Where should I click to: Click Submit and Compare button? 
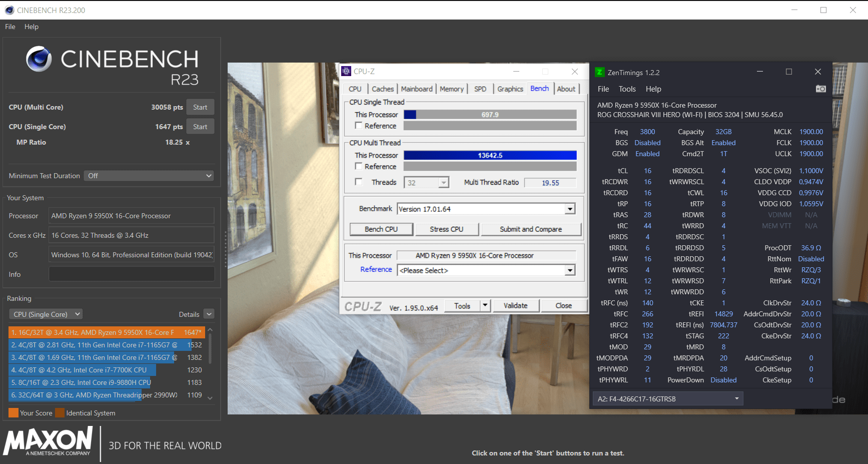(531, 229)
